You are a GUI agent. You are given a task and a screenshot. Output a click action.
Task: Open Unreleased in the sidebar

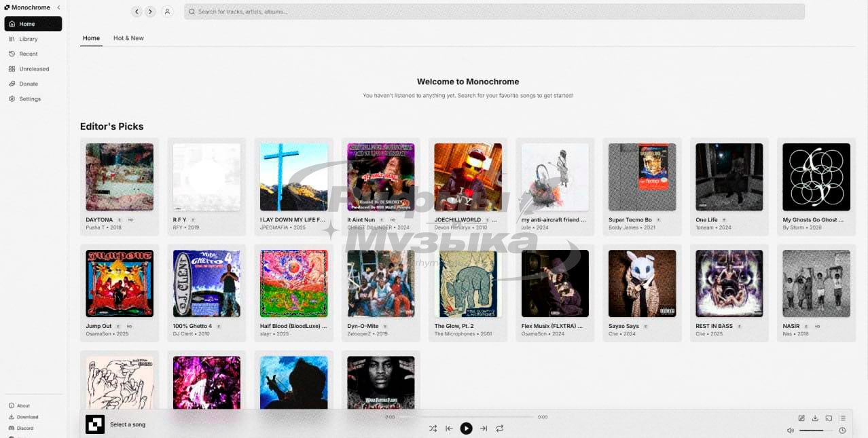33,69
